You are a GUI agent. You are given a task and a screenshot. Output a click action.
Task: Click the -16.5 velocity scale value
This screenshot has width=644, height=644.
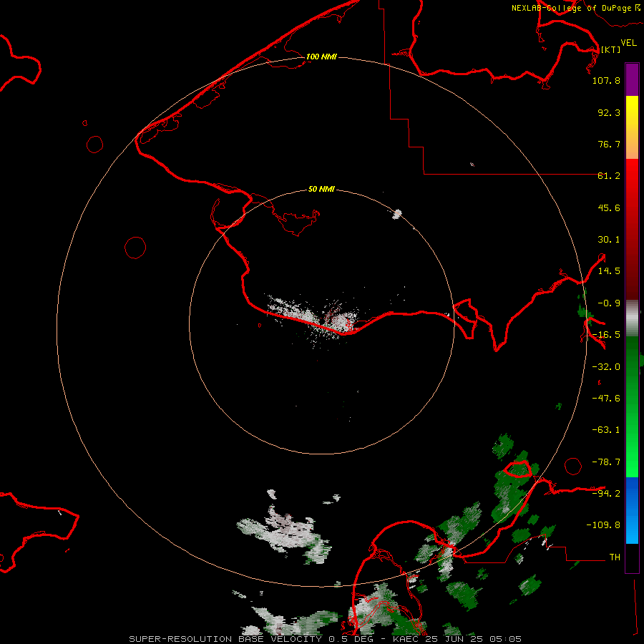(x=606, y=335)
